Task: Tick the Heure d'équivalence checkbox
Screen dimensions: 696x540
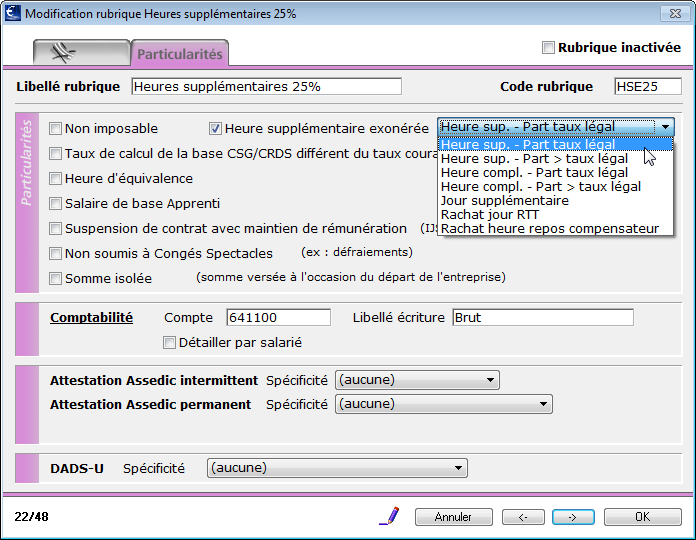Action: [x=55, y=178]
